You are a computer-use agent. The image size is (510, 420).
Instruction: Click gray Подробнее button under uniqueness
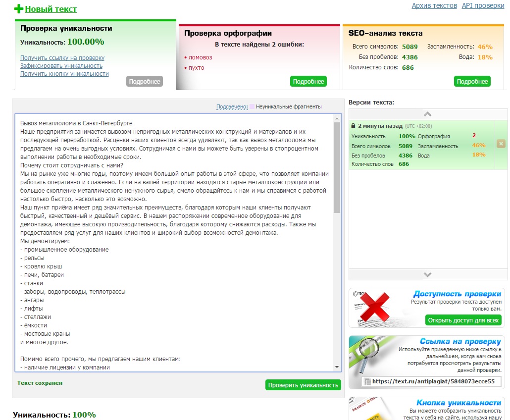pyautogui.click(x=145, y=81)
